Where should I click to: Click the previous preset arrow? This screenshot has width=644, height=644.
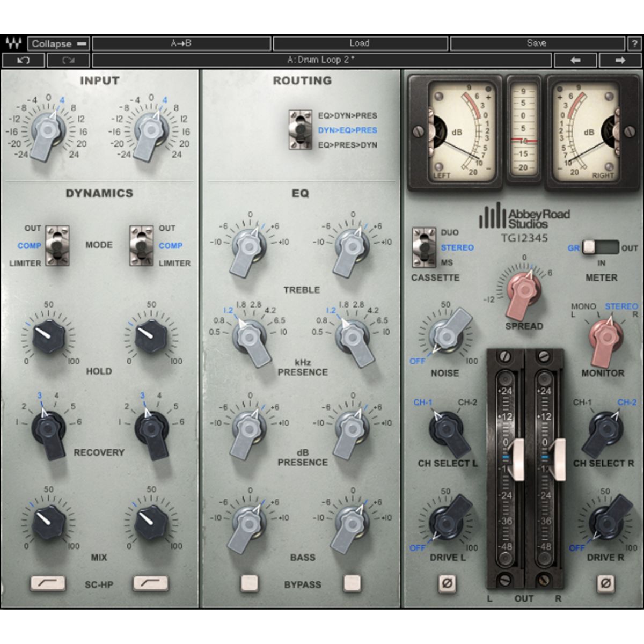[x=574, y=60]
